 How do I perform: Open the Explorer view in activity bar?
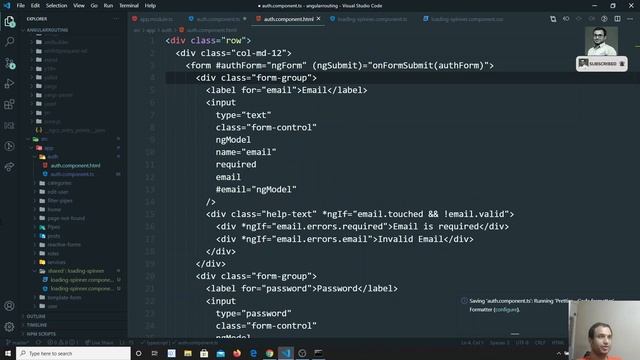9,21
